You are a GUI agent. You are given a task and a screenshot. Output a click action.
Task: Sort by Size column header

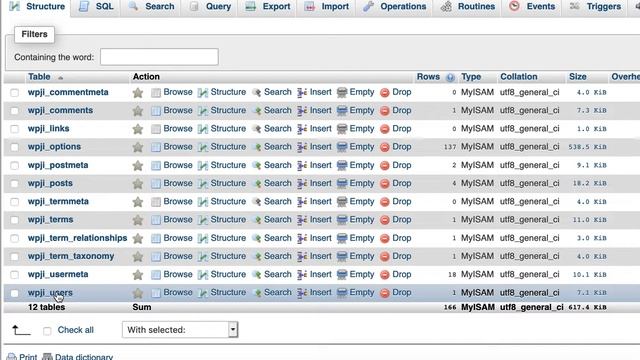578,77
